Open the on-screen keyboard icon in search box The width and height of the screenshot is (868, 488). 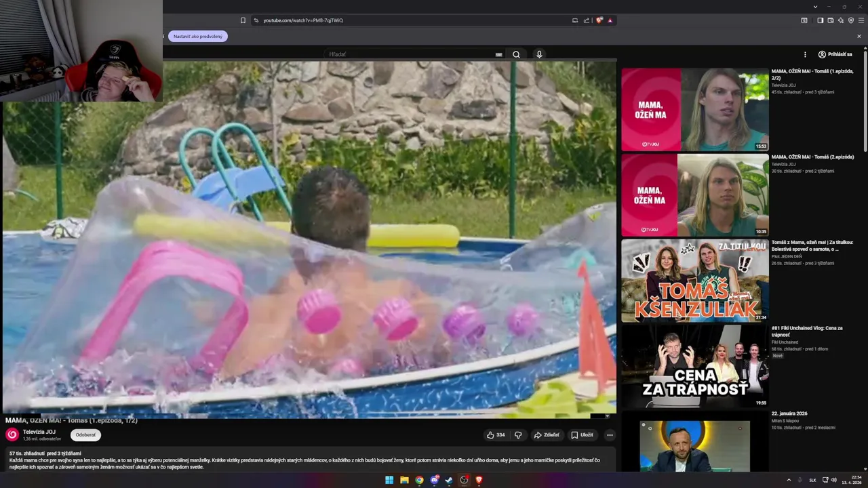(x=499, y=54)
